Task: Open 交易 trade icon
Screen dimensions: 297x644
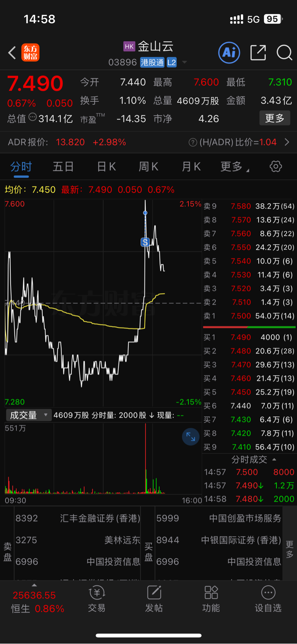Action: [97, 599]
